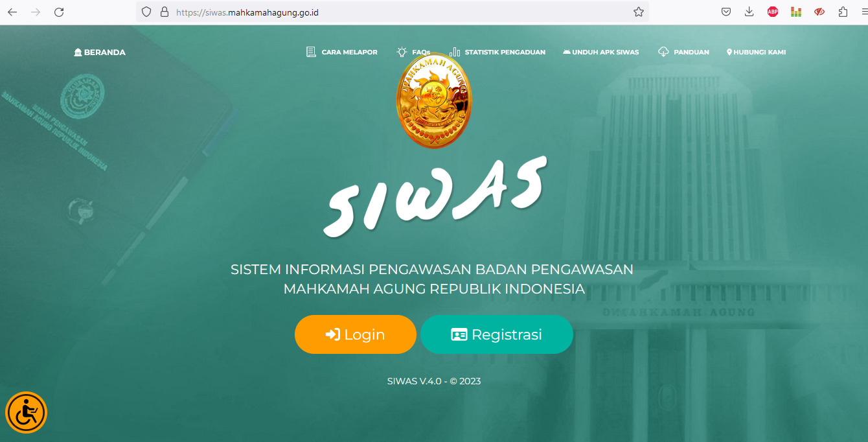Open the accessibility wheelchair widget
868x442 pixels.
27,412
